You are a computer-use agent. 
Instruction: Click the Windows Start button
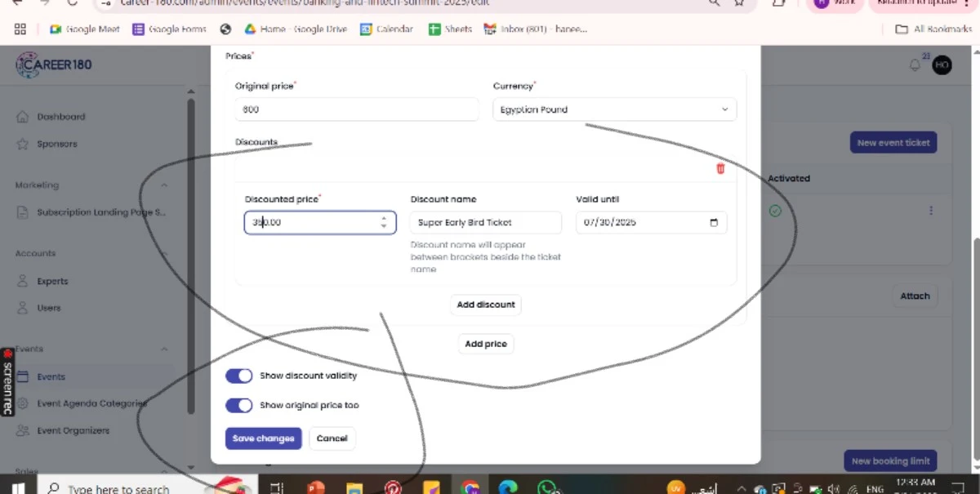pos(17,487)
